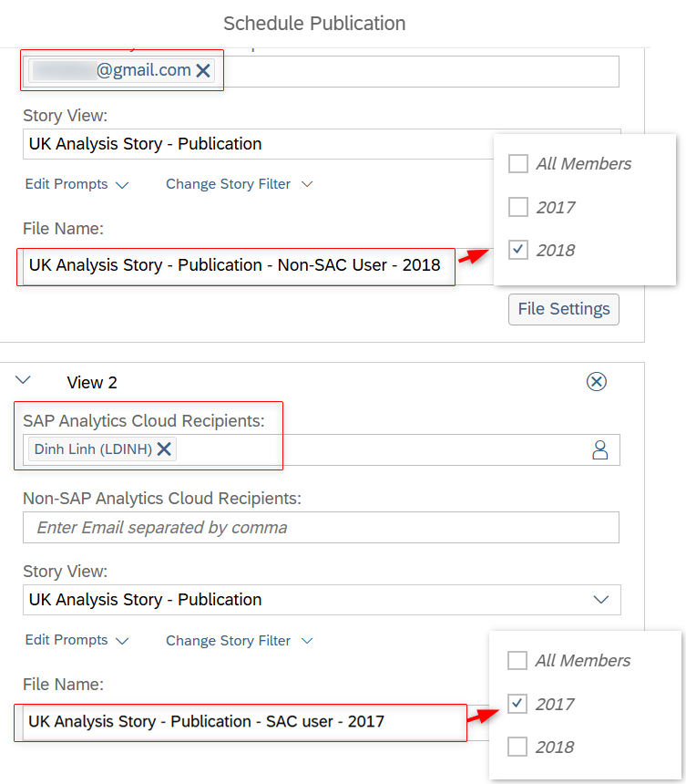
Task: Click the SAP Analytics Cloud Recipients field in View 2
Action: click(x=322, y=450)
